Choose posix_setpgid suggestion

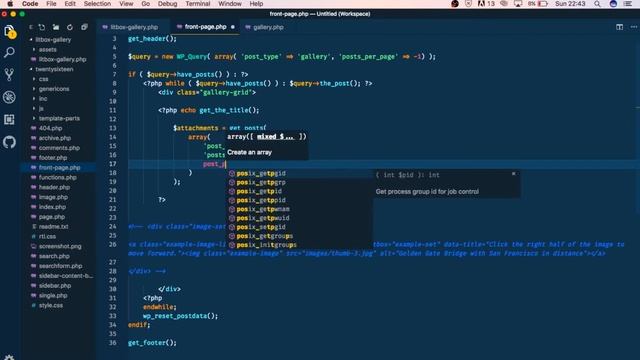tap(300, 227)
